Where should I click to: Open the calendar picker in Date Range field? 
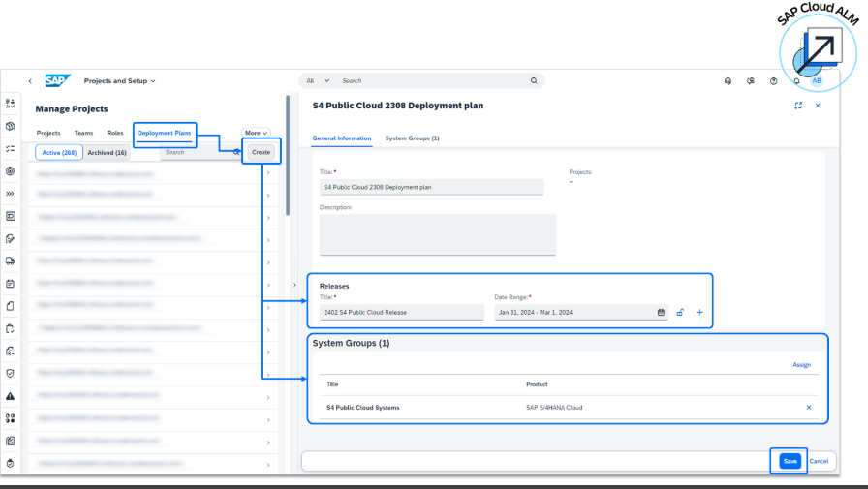coord(661,312)
